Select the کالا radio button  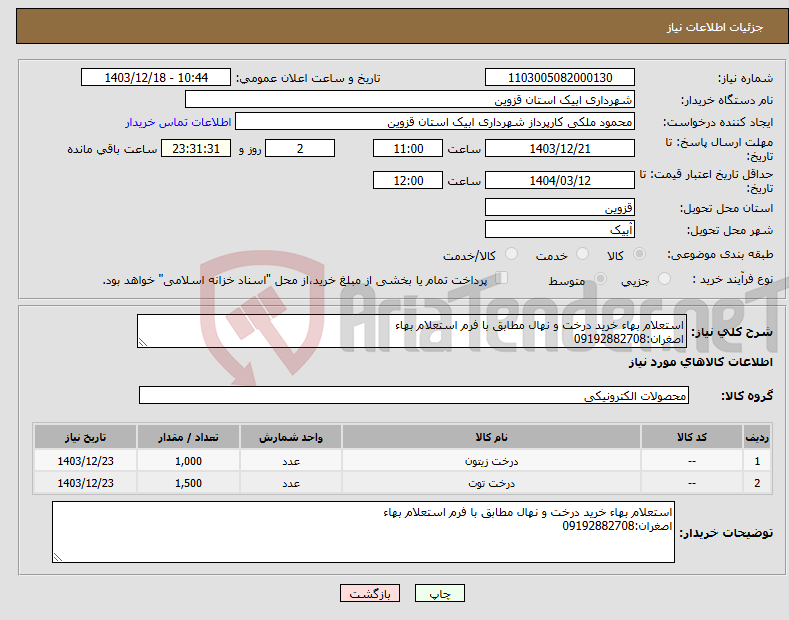pos(639,254)
